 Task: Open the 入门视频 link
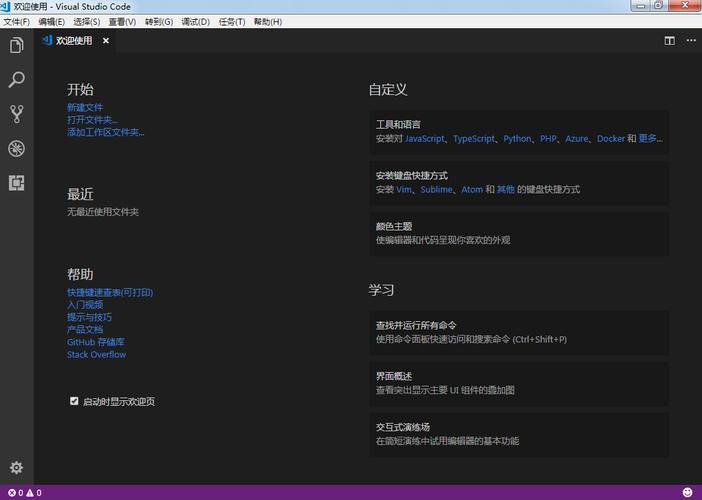click(85, 305)
